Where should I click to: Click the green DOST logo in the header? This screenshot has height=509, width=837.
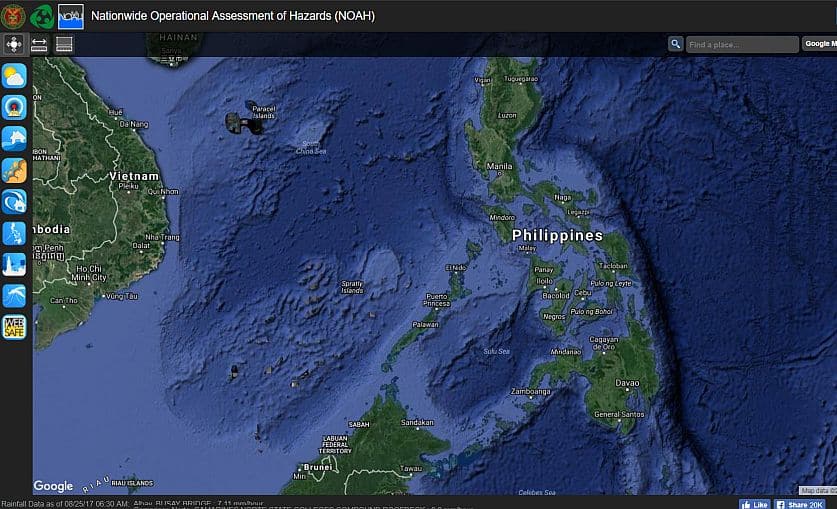point(42,15)
